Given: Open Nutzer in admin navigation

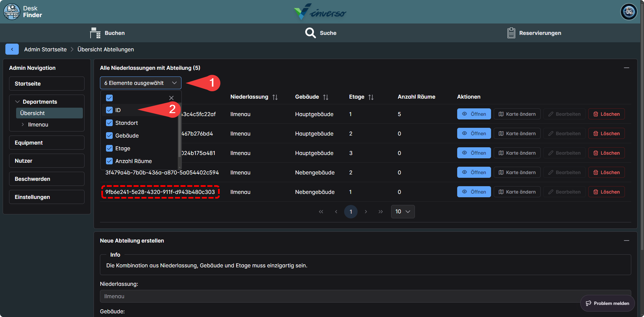Looking at the screenshot, I should point(47,161).
